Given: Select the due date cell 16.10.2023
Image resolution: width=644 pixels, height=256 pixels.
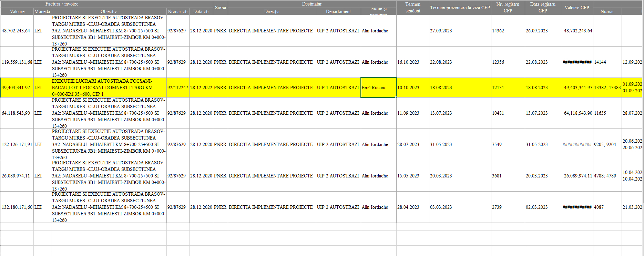Looking at the screenshot, I should point(412,62).
